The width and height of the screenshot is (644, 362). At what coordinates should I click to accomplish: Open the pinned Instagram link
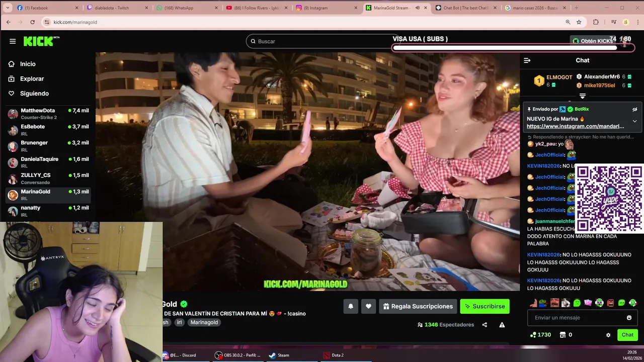pyautogui.click(x=575, y=126)
